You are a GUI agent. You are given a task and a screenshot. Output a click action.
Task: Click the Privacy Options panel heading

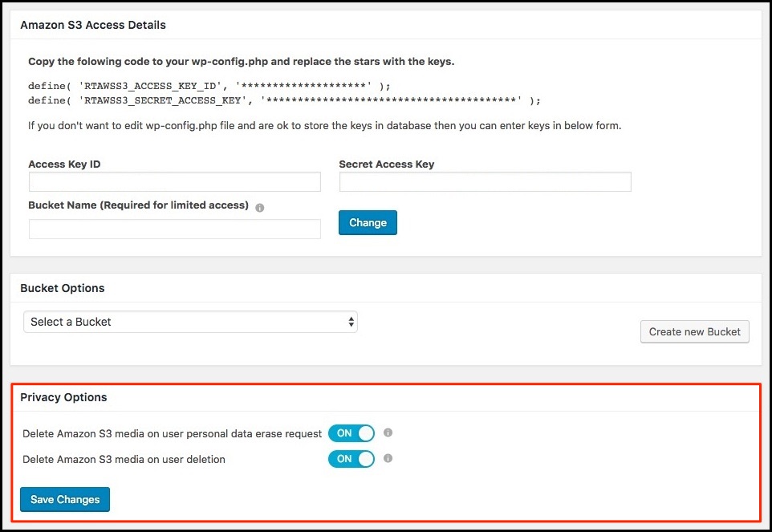[63, 397]
